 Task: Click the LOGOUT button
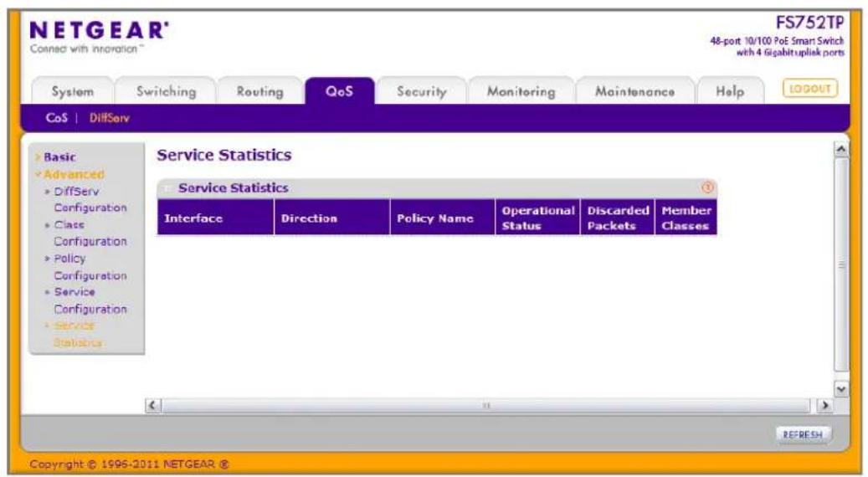pos(810,89)
